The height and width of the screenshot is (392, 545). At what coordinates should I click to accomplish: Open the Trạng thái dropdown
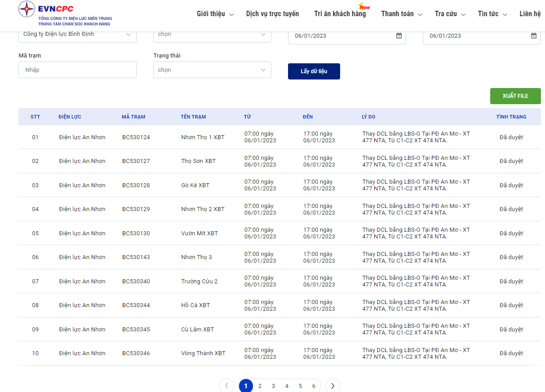pyautogui.click(x=212, y=70)
